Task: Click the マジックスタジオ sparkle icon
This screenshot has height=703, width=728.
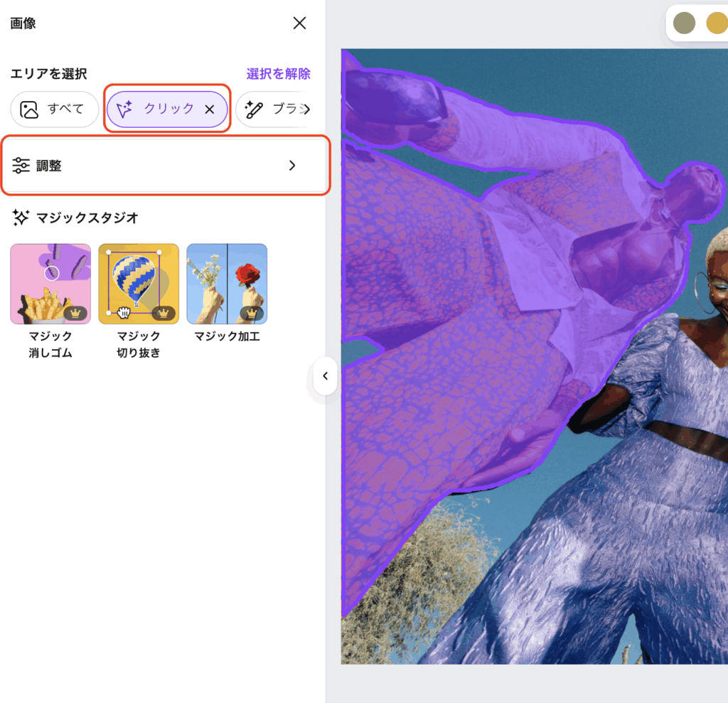Action: [x=21, y=218]
